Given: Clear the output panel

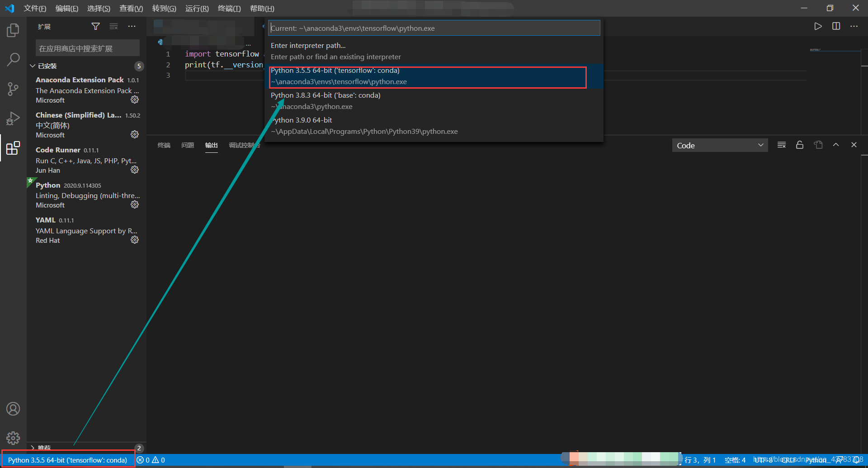Looking at the screenshot, I should (782, 145).
